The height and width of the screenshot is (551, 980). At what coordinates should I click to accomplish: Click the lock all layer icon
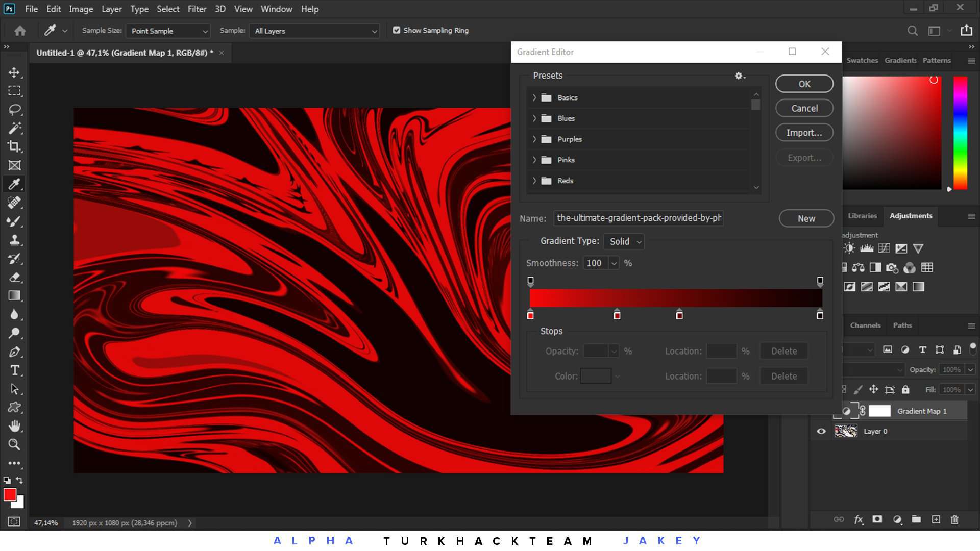tap(905, 390)
